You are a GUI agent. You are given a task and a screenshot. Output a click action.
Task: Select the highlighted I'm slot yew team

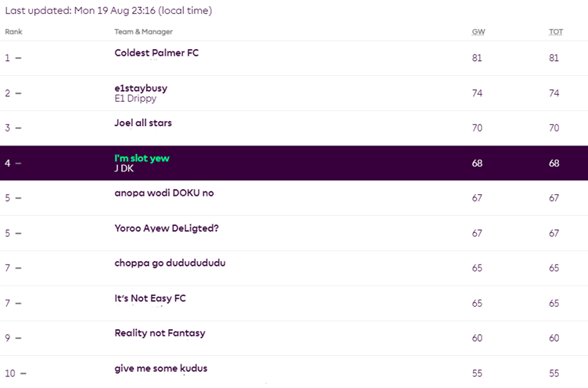click(x=142, y=159)
